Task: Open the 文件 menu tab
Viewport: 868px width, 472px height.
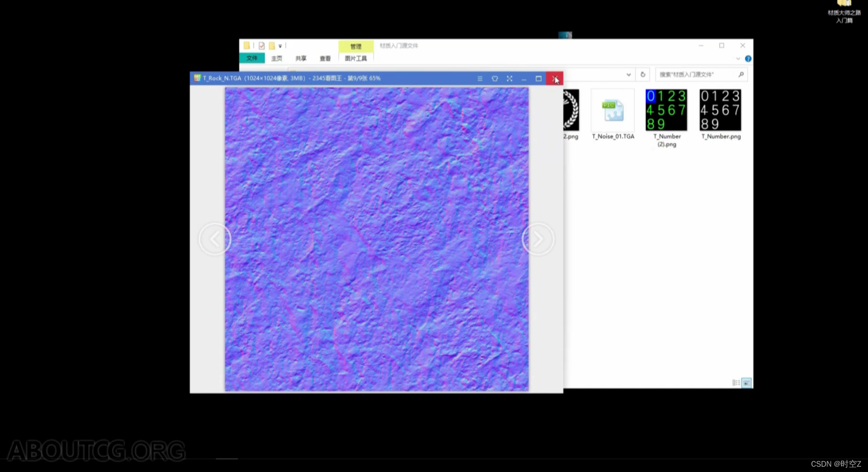Action: (252, 59)
